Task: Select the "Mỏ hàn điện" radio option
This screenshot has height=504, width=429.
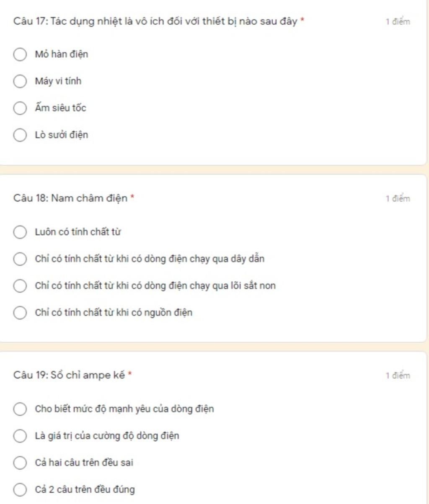Action: coord(20,54)
